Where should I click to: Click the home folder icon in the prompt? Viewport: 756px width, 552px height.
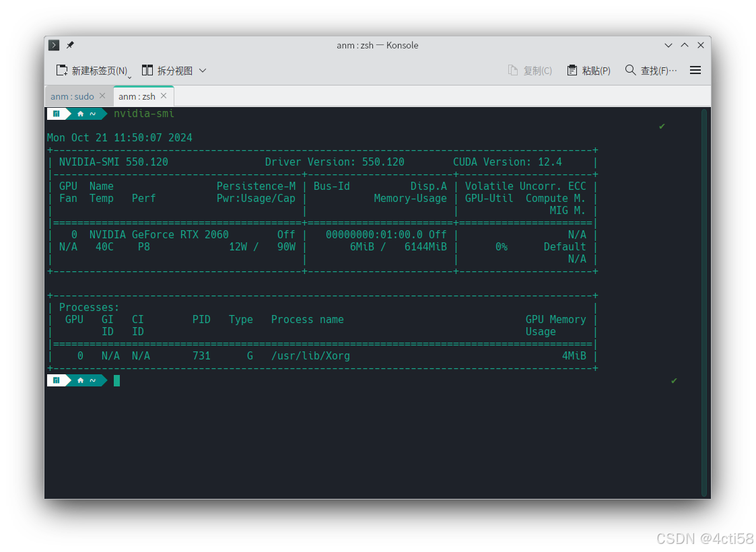(x=80, y=114)
